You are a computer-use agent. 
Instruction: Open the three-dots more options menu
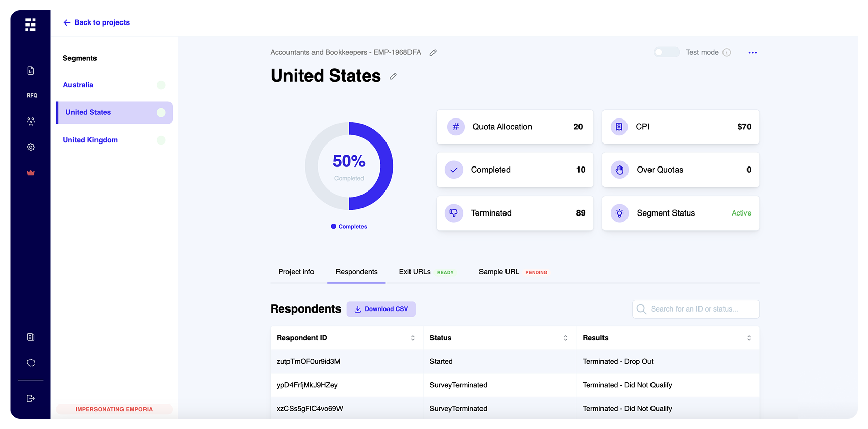coord(753,52)
